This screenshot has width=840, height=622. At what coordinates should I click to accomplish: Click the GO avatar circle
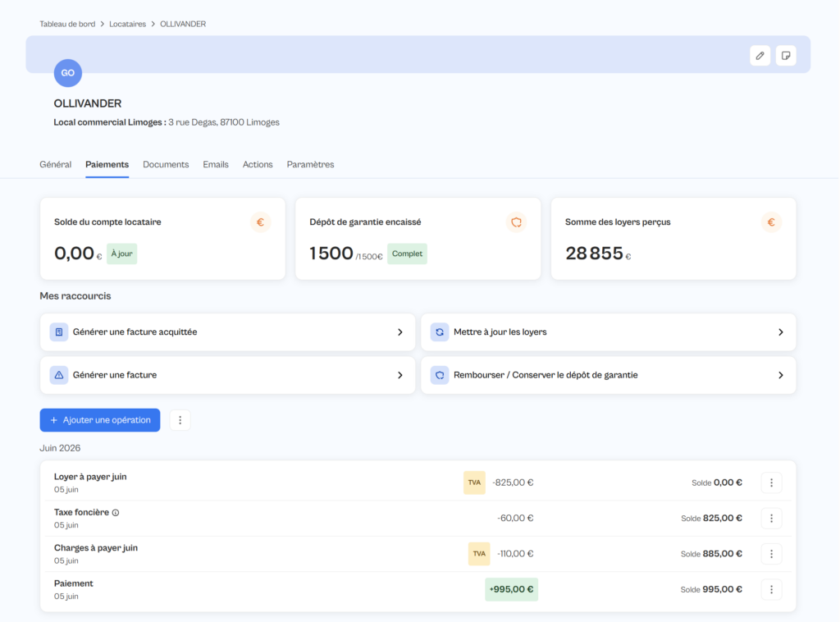[x=68, y=73]
